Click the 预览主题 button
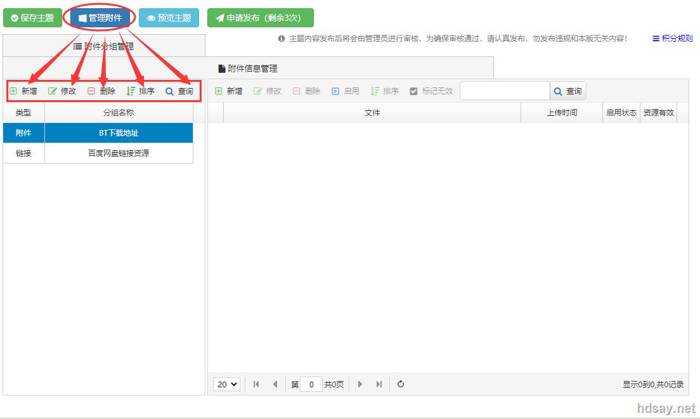Viewport: 700px width, 419px height. 169,18
